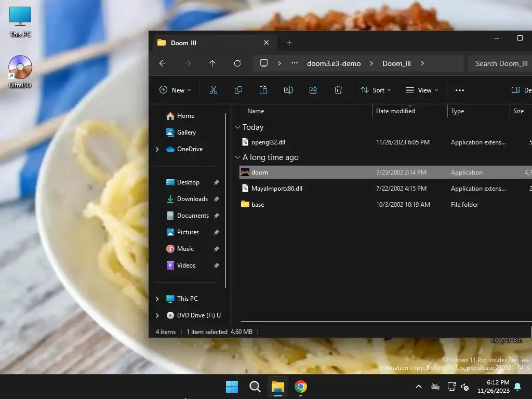Go back with the left arrow
The width and height of the screenshot is (532, 399).
pyautogui.click(x=163, y=63)
